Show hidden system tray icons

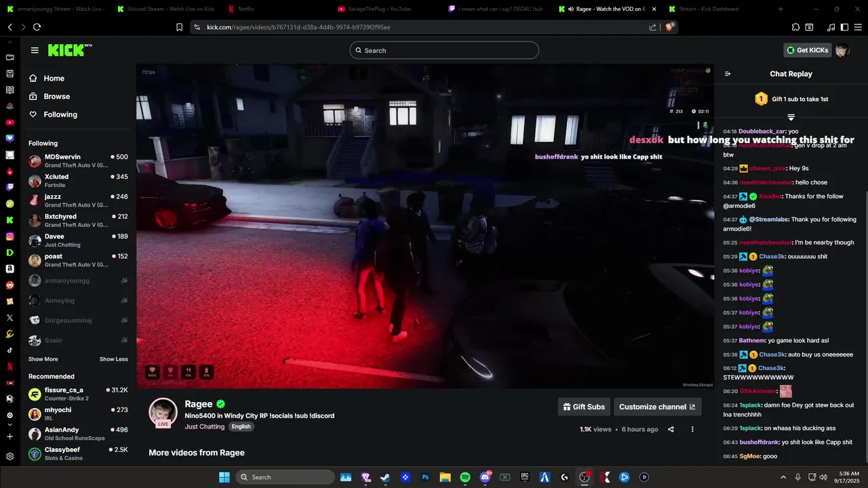(x=783, y=477)
